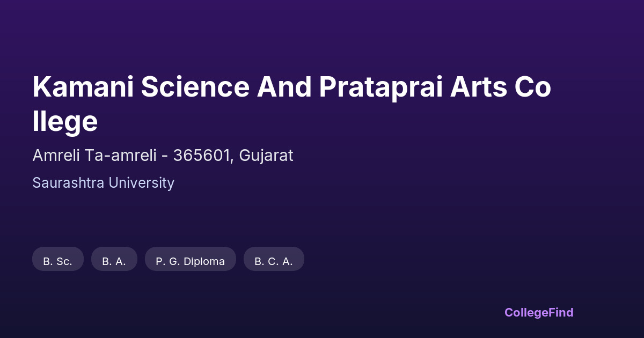Image resolution: width=644 pixels, height=338 pixels.
Task: Click the word Kamani in the title
Action: pyautogui.click(x=83, y=87)
